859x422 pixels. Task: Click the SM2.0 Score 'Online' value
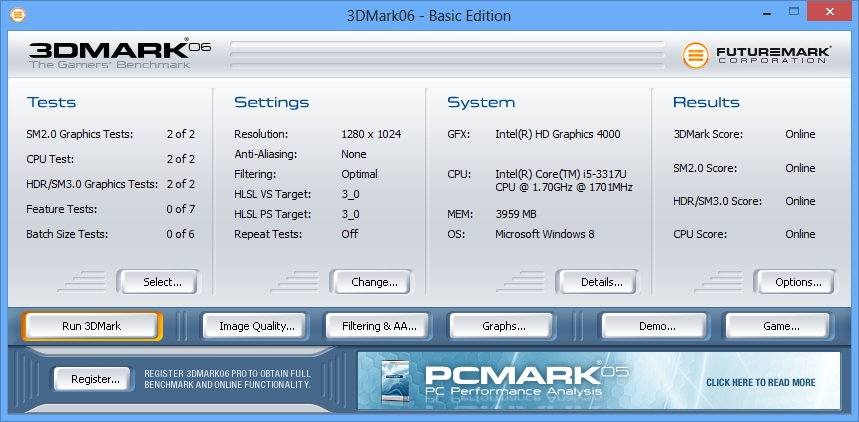pyautogui.click(x=800, y=168)
